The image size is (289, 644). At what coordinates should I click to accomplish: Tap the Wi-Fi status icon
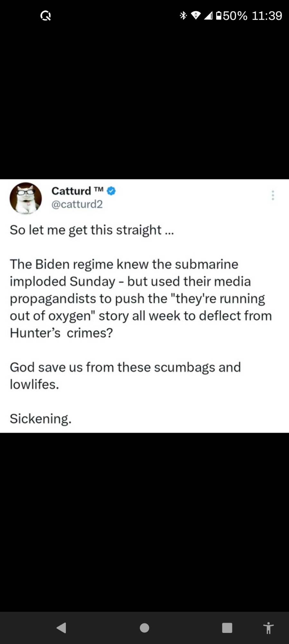196,15
